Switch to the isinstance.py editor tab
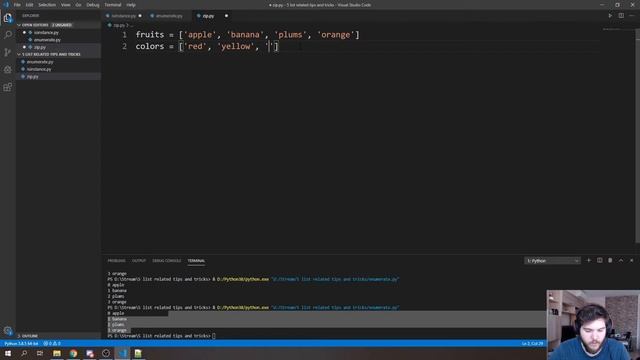 (124, 16)
